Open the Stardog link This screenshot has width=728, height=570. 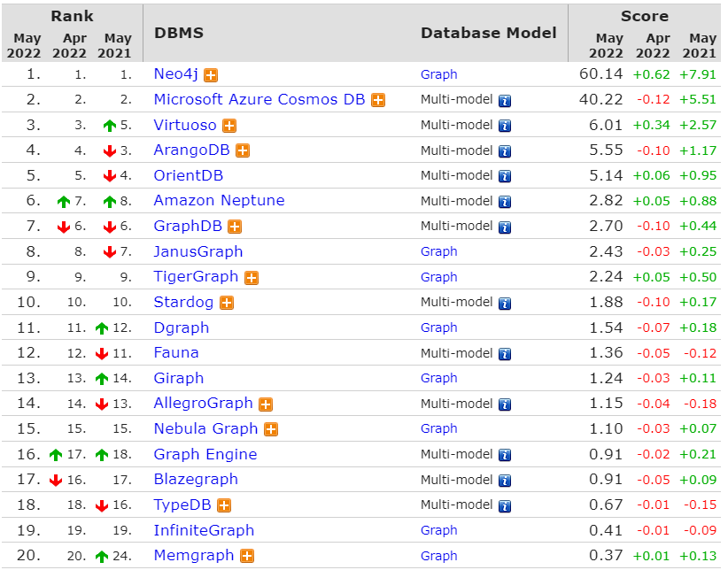184,302
